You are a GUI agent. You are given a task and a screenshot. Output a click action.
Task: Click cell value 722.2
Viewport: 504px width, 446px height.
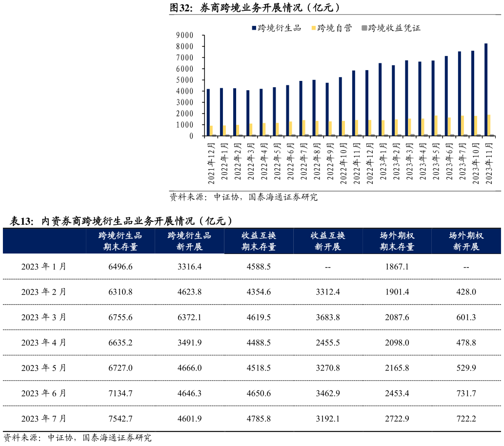[x=466, y=419]
